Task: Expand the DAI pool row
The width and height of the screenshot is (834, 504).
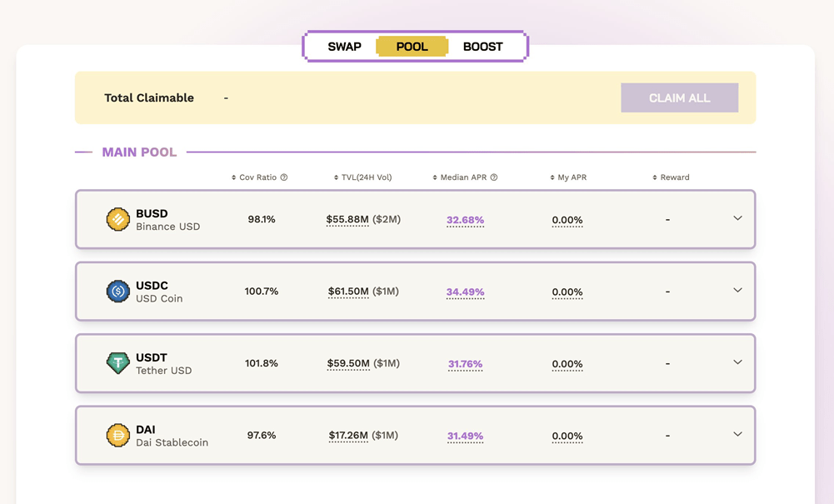Action: click(737, 434)
